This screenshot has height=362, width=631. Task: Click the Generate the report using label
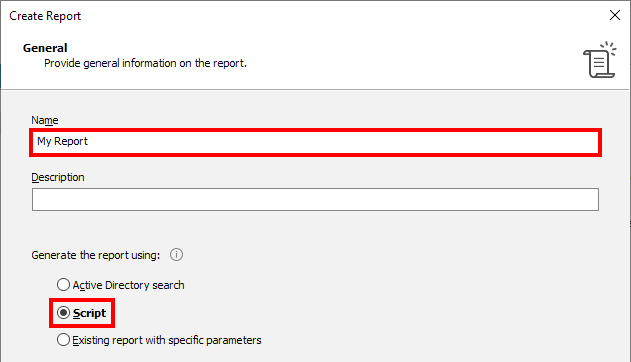pyautogui.click(x=96, y=255)
